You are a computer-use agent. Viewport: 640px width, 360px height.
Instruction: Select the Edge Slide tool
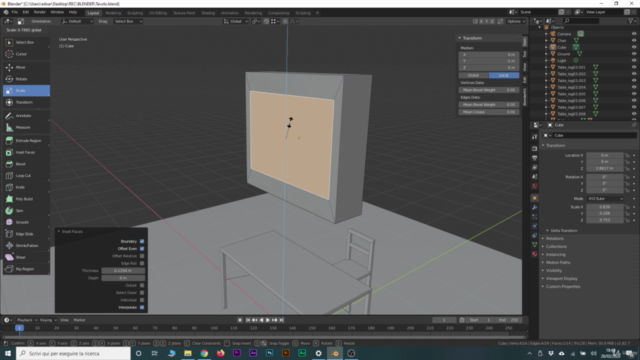click(26, 234)
